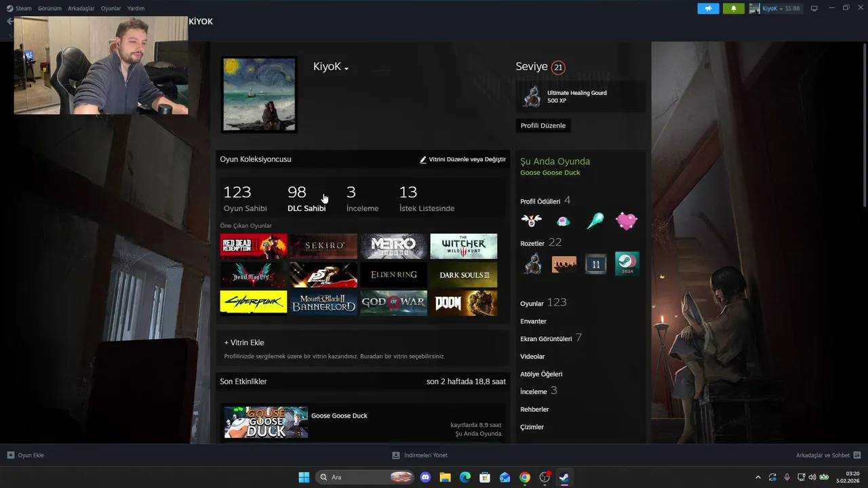Open the Steam menu
Viewport: 868px width, 488px height.
pos(19,9)
